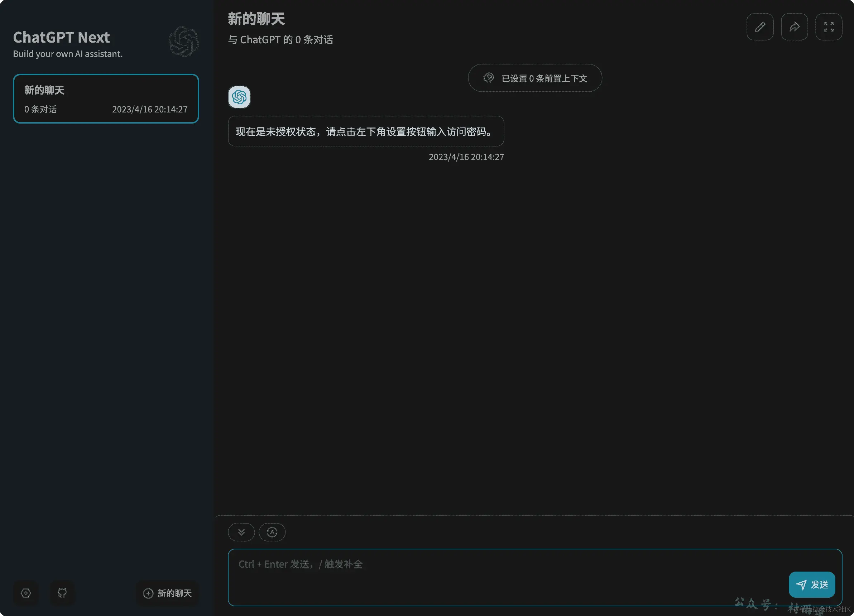Click the ChatGPT avatar above the message
The height and width of the screenshot is (616, 854).
coord(239,97)
